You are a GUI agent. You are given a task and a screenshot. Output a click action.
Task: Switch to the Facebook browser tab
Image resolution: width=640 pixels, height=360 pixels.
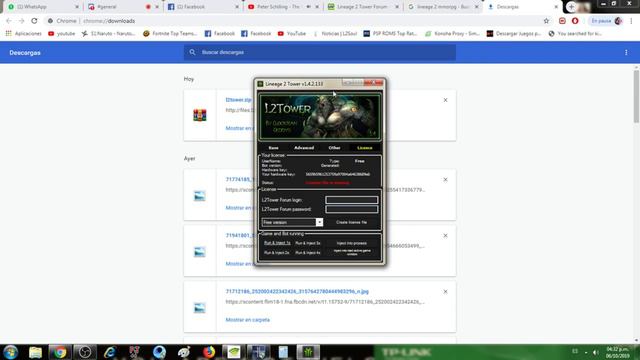pos(200,7)
